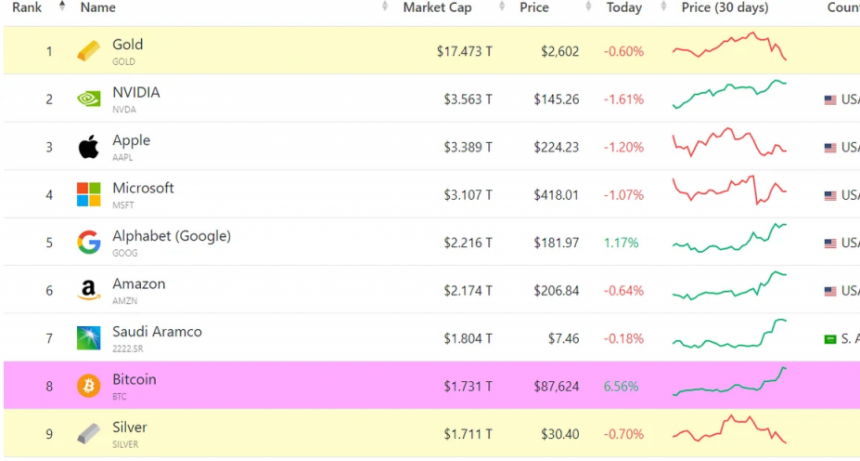Open the Gold asset link

[128, 44]
